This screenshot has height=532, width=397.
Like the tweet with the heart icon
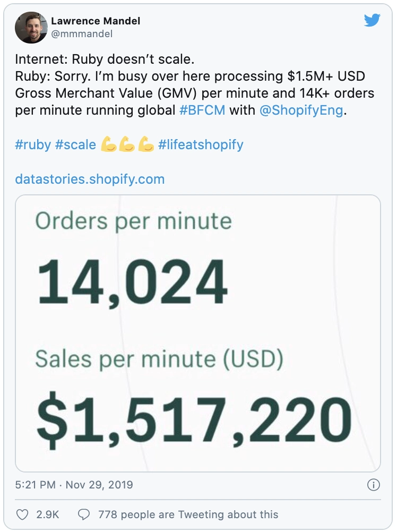click(x=22, y=514)
